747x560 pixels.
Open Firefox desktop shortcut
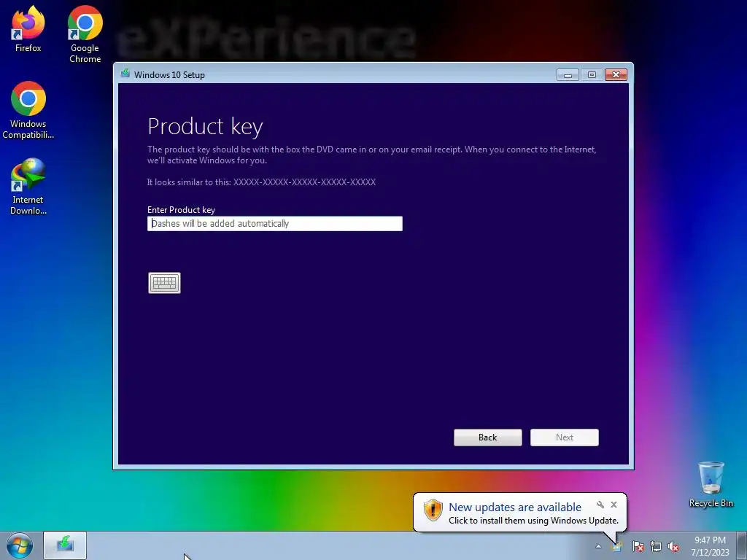click(28, 28)
